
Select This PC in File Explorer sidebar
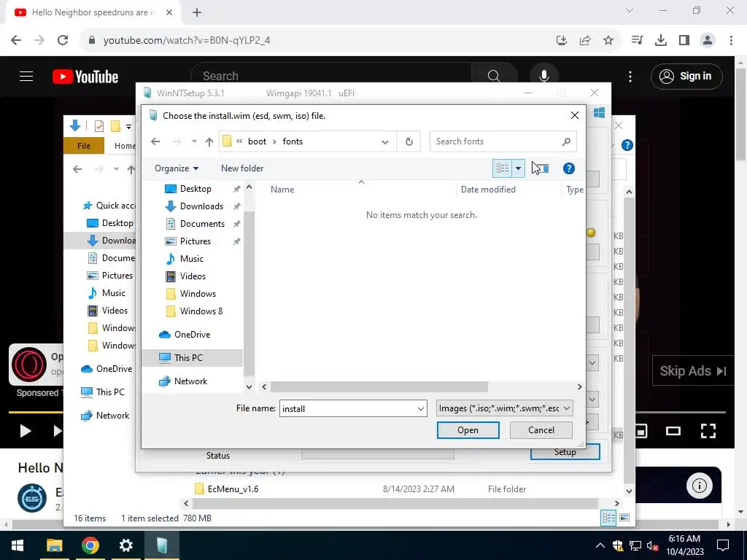coord(110,392)
